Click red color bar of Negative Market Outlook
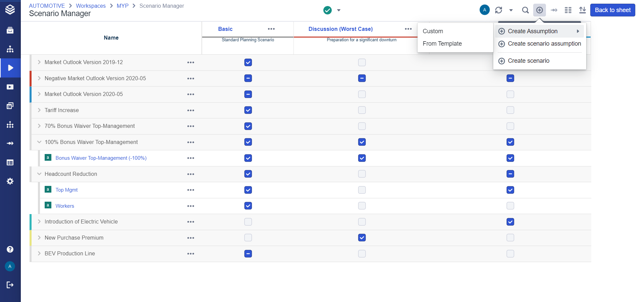This screenshot has width=644, height=302. (31, 79)
